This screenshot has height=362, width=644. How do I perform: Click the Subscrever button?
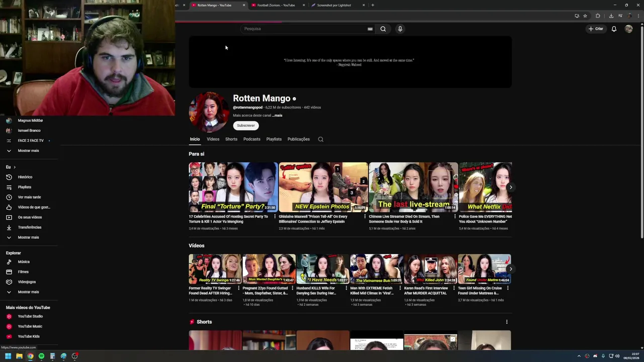tap(246, 126)
